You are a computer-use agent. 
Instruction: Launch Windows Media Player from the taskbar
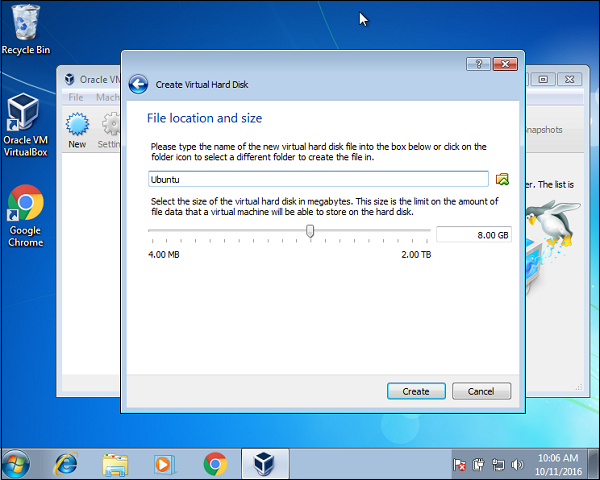tap(165, 464)
